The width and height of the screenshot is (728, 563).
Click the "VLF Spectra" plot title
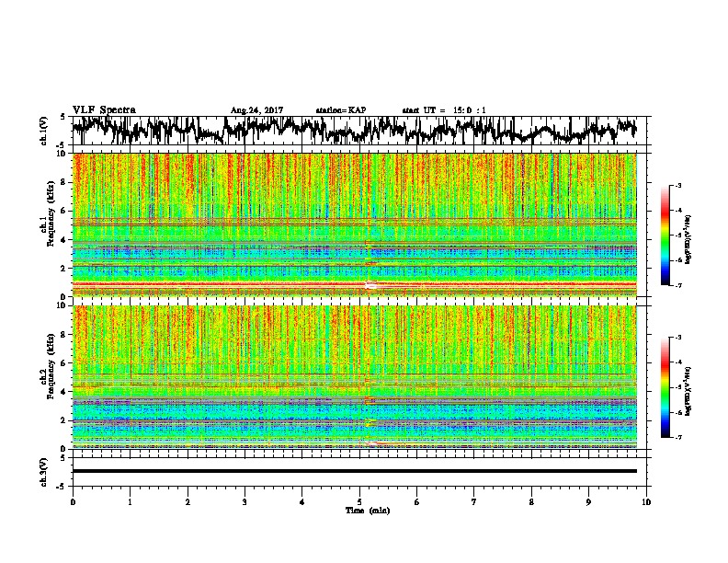(x=104, y=110)
